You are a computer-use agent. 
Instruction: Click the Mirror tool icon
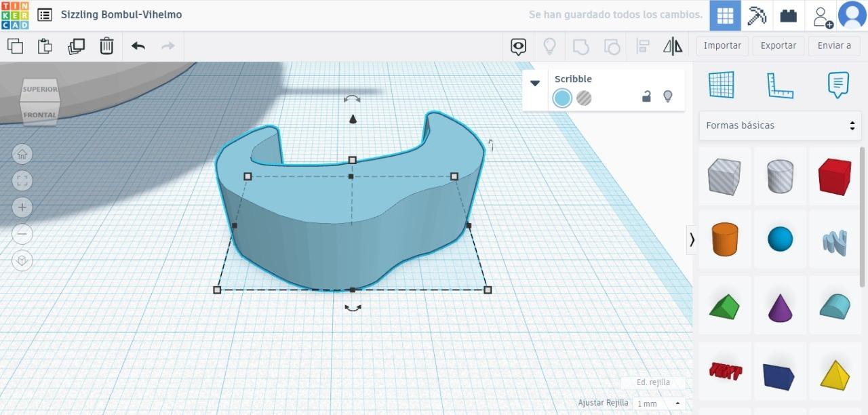click(x=673, y=46)
